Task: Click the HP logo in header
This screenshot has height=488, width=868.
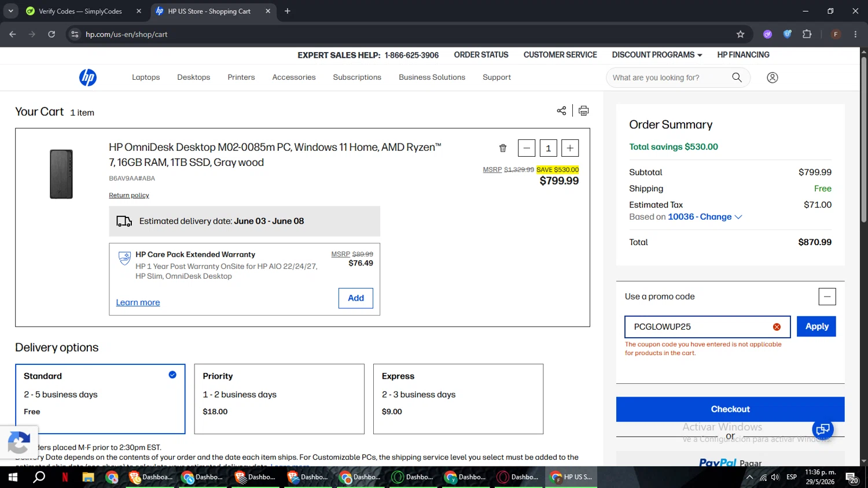Action: (x=88, y=77)
